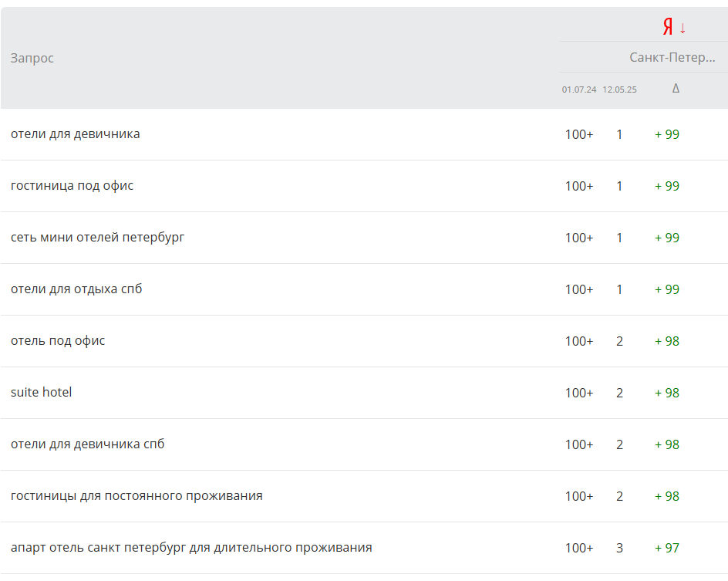Click the sort arrow beside Yandex logo
The image size is (728, 581).
(x=682, y=28)
